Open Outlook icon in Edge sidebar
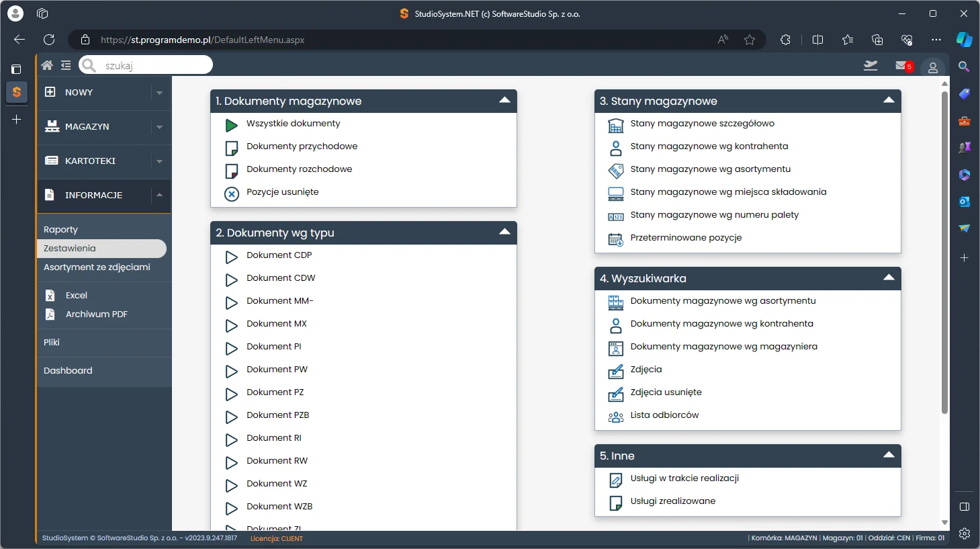The height and width of the screenshot is (549, 980). 965,202
